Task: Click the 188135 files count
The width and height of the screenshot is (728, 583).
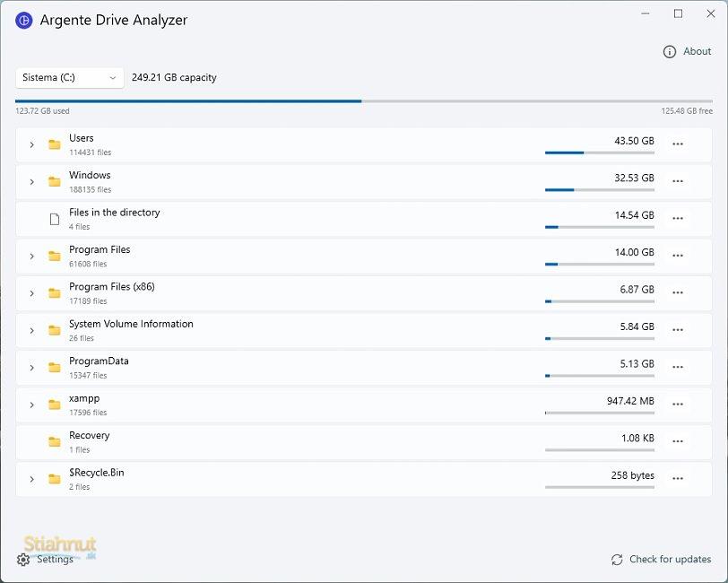Action: 90,189
